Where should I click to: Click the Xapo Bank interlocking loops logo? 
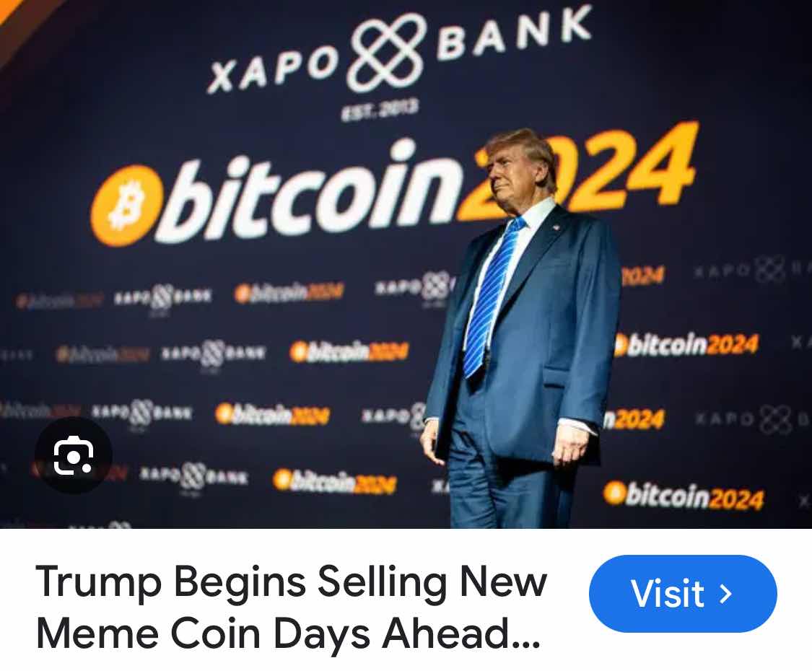385,52
